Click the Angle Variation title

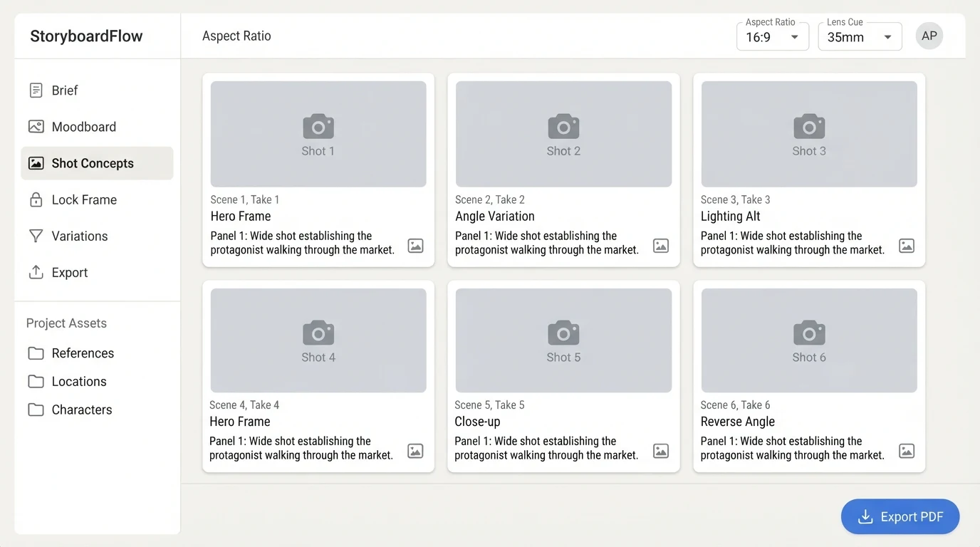495,217
